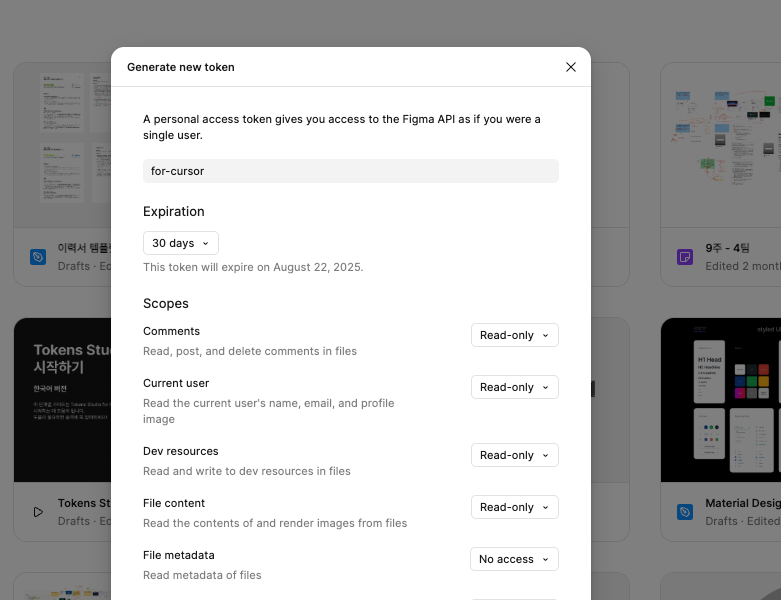Open the Dev resources scope dropdown
This screenshot has width=781, height=600.
point(515,455)
